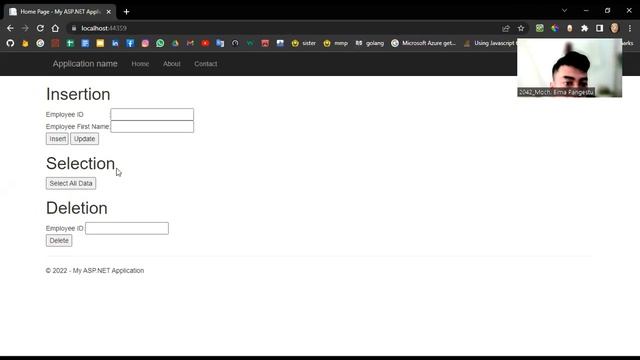The width and height of the screenshot is (640, 360).
Task: Open the Google Drive bookmark
Action: 175,43
